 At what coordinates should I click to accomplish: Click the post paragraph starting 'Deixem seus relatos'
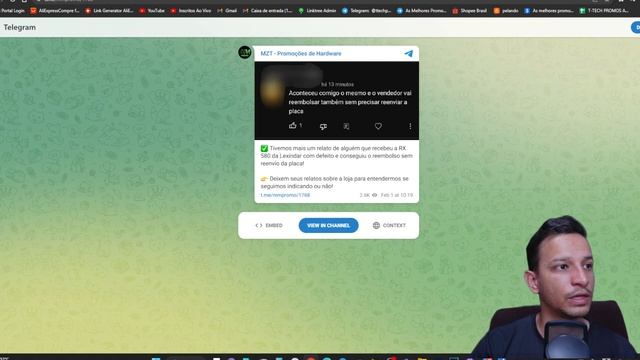point(335,182)
